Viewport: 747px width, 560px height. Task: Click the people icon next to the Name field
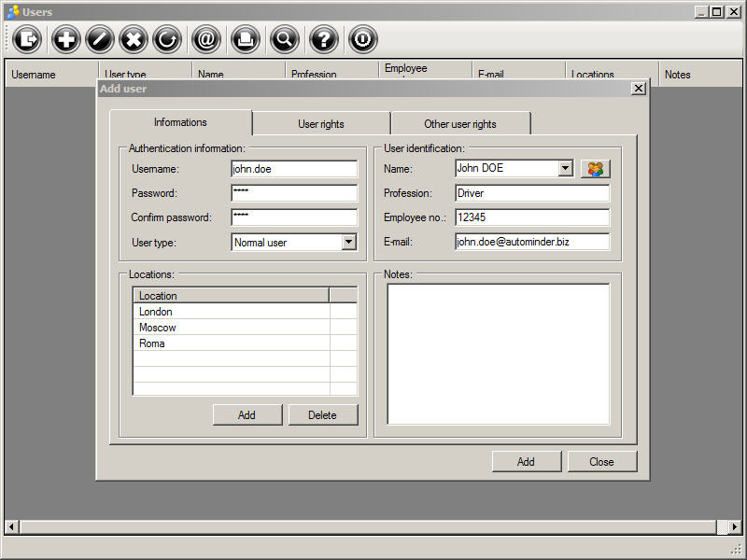coord(595,169)
